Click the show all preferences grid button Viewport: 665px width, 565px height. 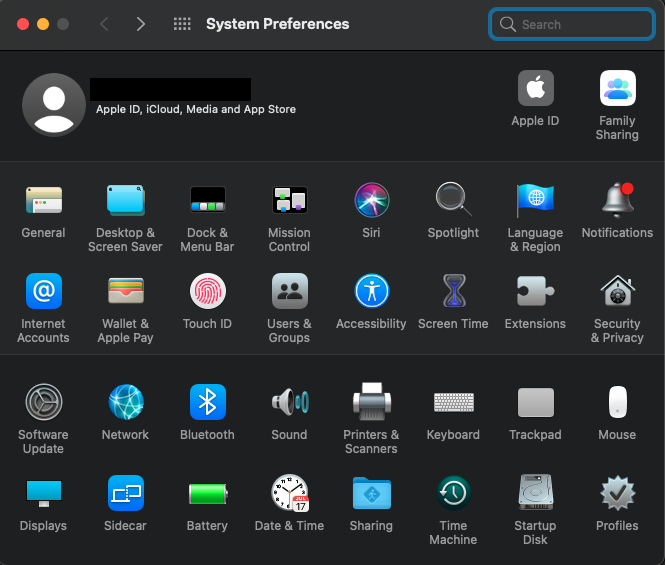point(182,24)
